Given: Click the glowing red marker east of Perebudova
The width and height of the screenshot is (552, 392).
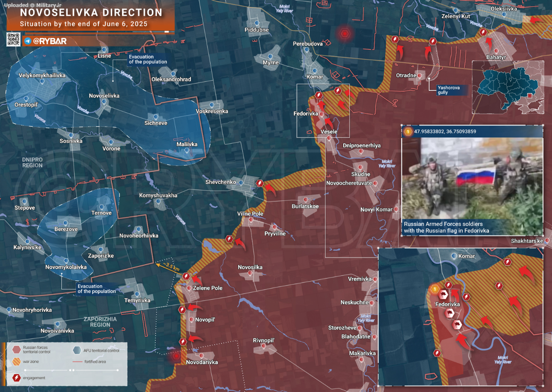Looking at the screenshot, I should 344,33.
